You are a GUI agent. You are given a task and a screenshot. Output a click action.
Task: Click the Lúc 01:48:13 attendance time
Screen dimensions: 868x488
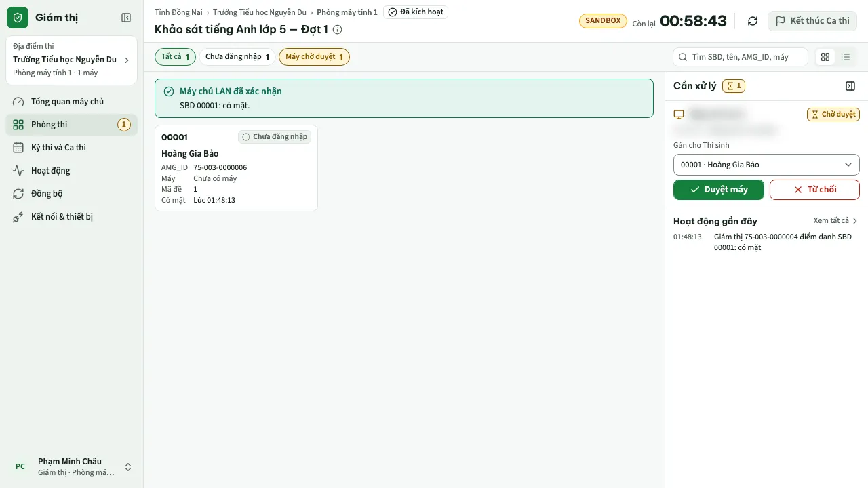coord(214,200)
